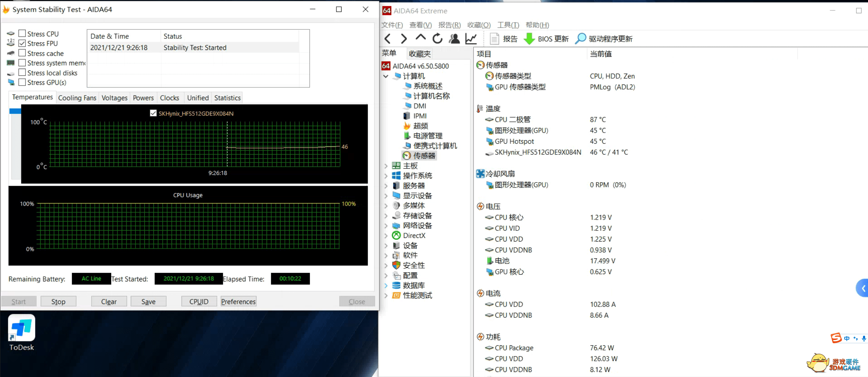Open 工具(T) menu
The width and height of the screenshot is (868, 377).
(508, 25)
